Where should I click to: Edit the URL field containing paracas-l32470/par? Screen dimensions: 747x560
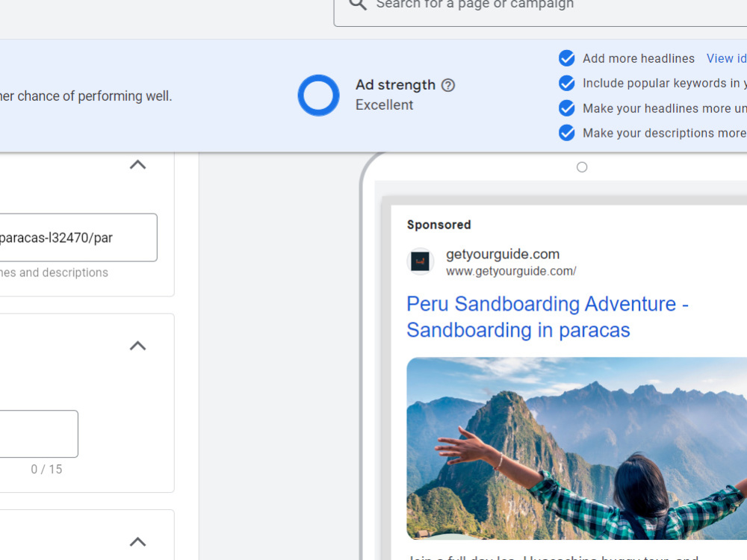click(x=78, y=237)
